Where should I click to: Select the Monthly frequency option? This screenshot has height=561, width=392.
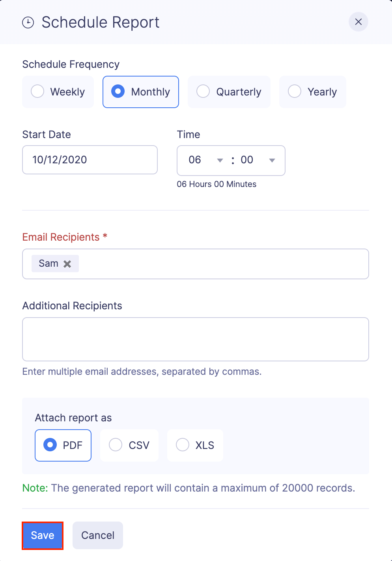[x=141, y=92]
